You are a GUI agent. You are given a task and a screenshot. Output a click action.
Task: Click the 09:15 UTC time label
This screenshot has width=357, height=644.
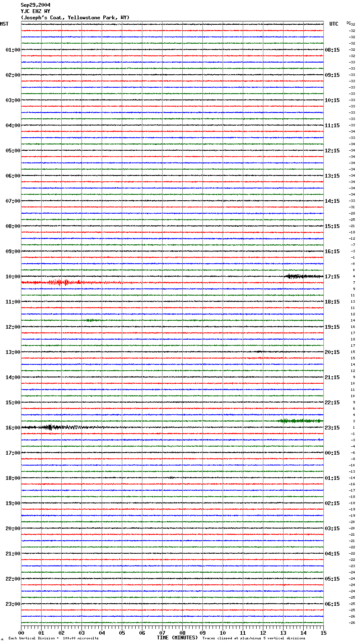[x=332, y=75]
